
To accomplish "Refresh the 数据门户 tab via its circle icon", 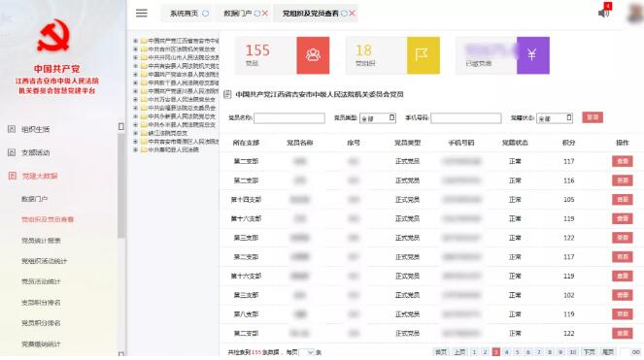I will 257,14.
